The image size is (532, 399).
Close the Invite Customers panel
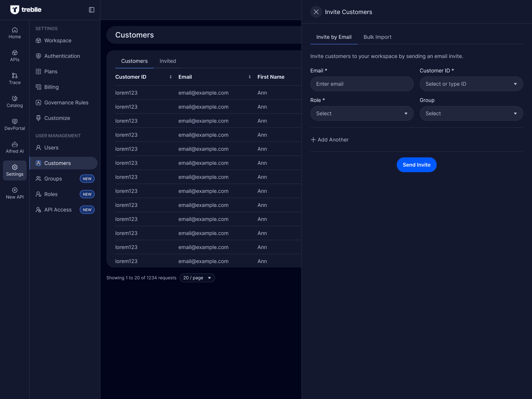tap(316, 12)
